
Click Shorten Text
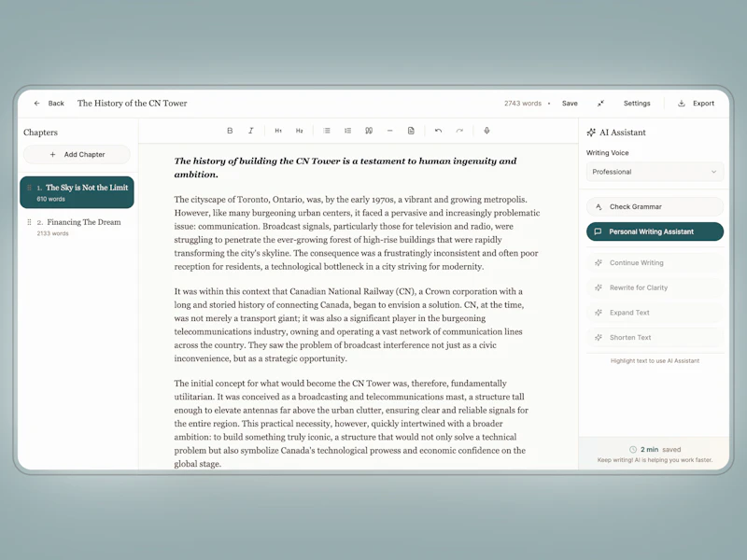(655, 337)
